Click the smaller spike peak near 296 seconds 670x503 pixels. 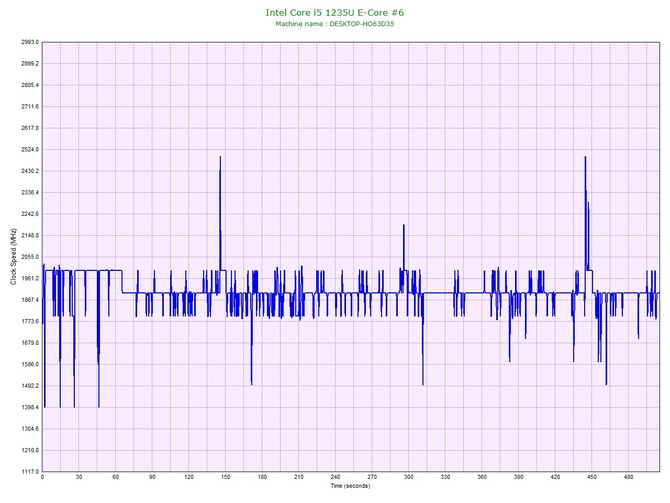point(403,225)
